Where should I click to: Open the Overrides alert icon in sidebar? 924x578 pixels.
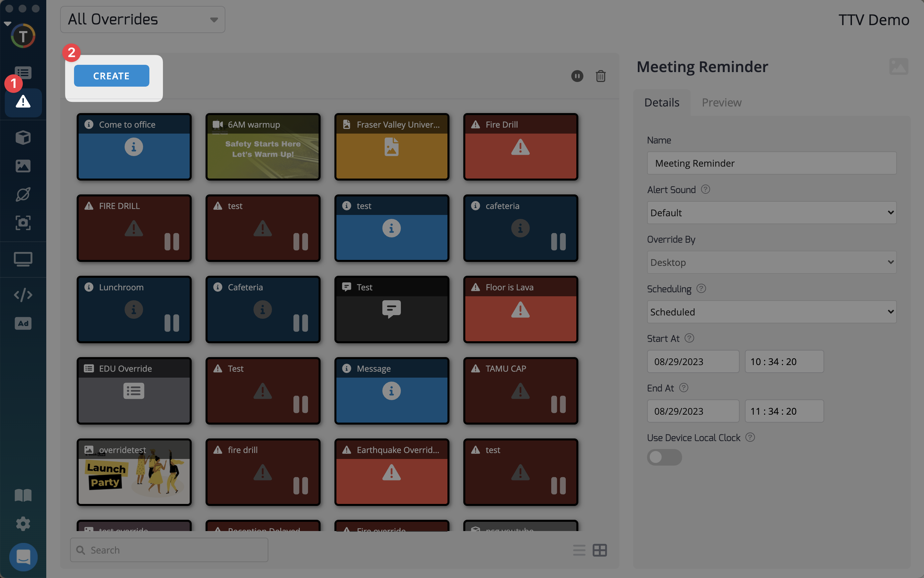click(x=23, y=102)
